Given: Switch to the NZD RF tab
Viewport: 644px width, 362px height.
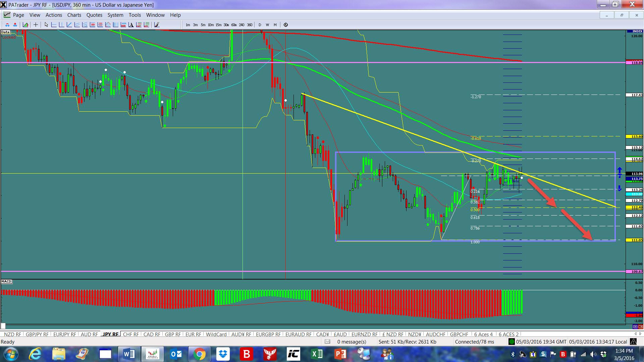Looking at the screenshot, I should (12, 334).
